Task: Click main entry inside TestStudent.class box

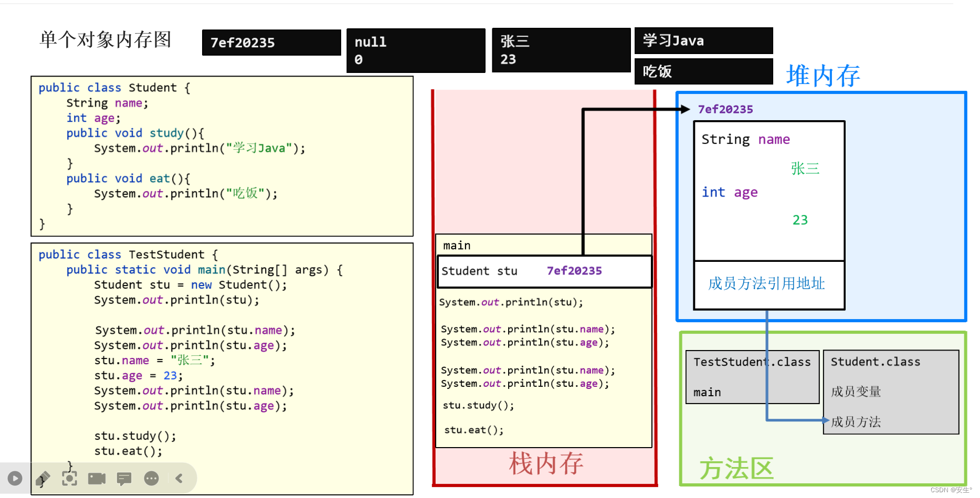Action: pos(707,392)
